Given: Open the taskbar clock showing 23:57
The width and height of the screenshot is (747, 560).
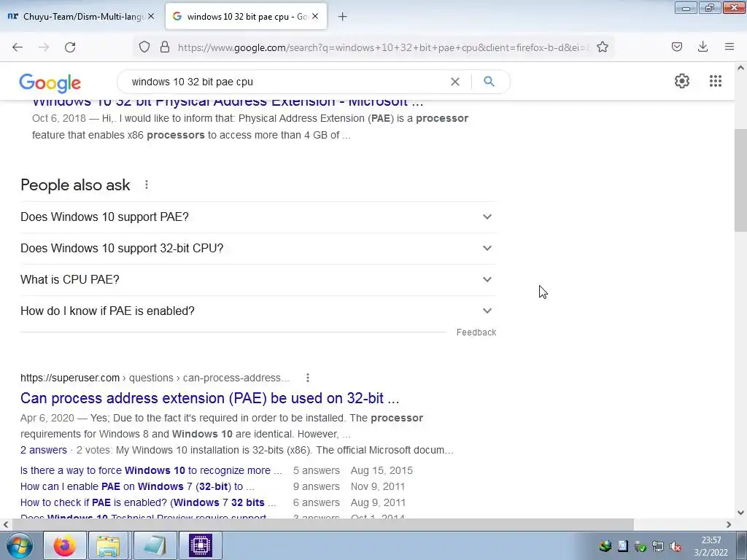Looking at the screenshot, I should click(x=711, y=546).
